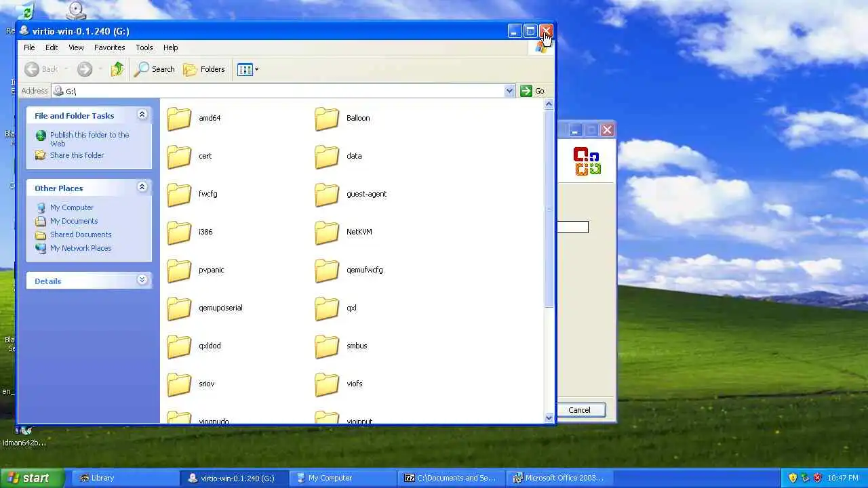Click the Go button
The width and height of the screenshot is (868, 488).
533,91
